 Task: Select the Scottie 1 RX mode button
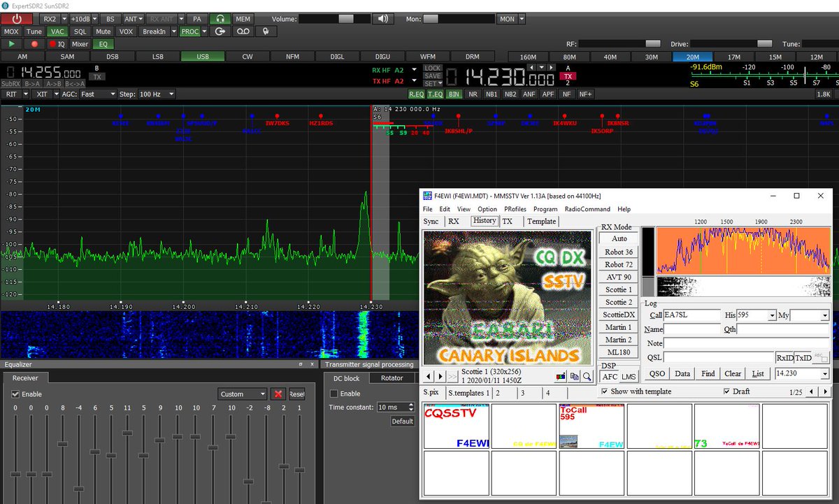click(618, 289)
